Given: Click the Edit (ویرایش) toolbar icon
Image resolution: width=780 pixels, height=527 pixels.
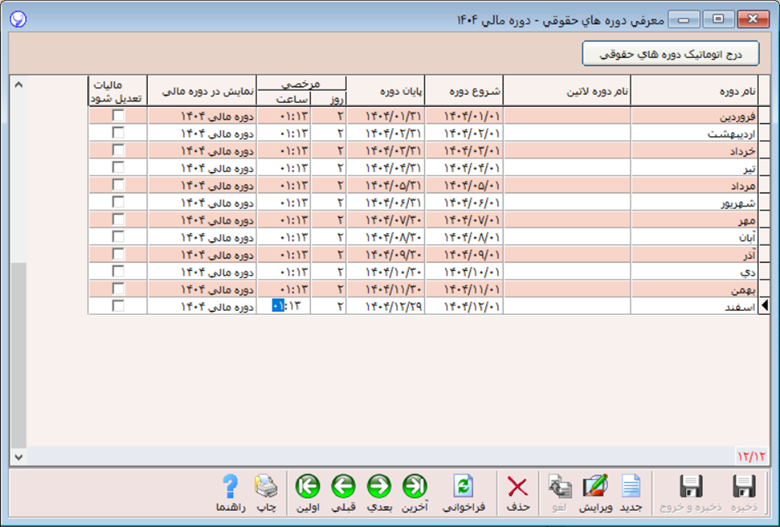Looking at the screenshot, I should point(595,493).
